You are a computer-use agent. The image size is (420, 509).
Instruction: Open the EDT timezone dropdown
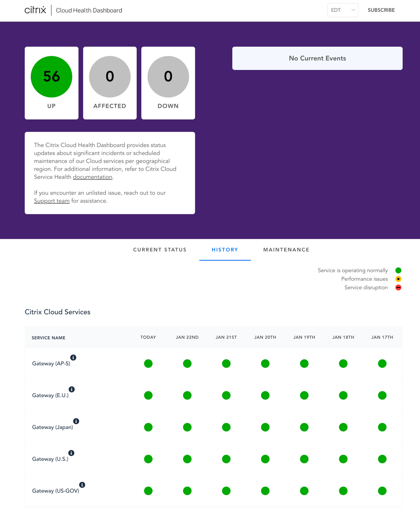point(342,10)
